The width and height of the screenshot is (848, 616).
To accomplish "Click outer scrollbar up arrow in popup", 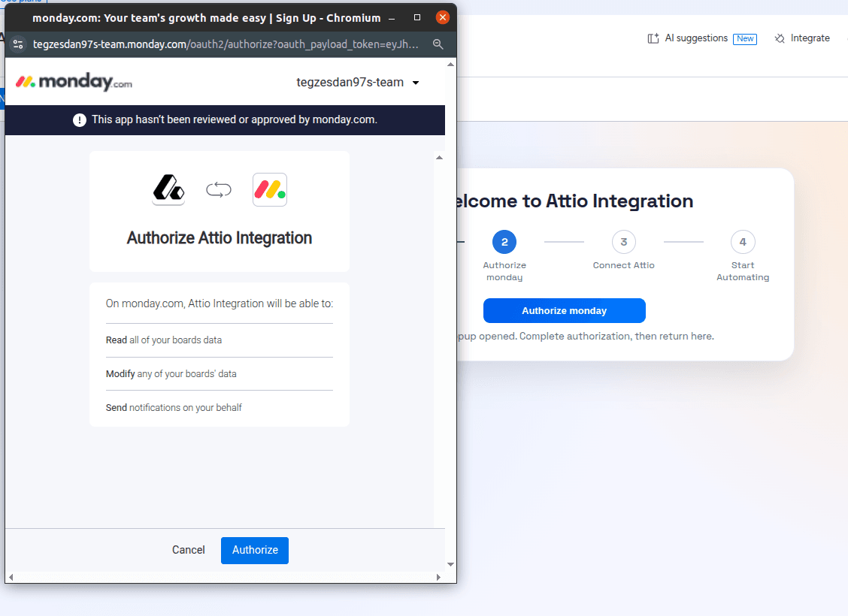I will tap(450, 65).
